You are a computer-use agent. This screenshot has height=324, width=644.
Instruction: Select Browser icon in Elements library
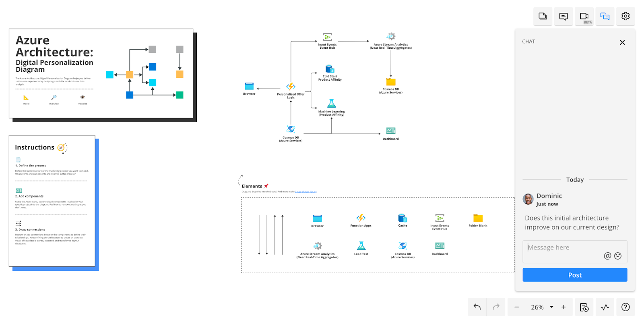(x=317, y=218)
